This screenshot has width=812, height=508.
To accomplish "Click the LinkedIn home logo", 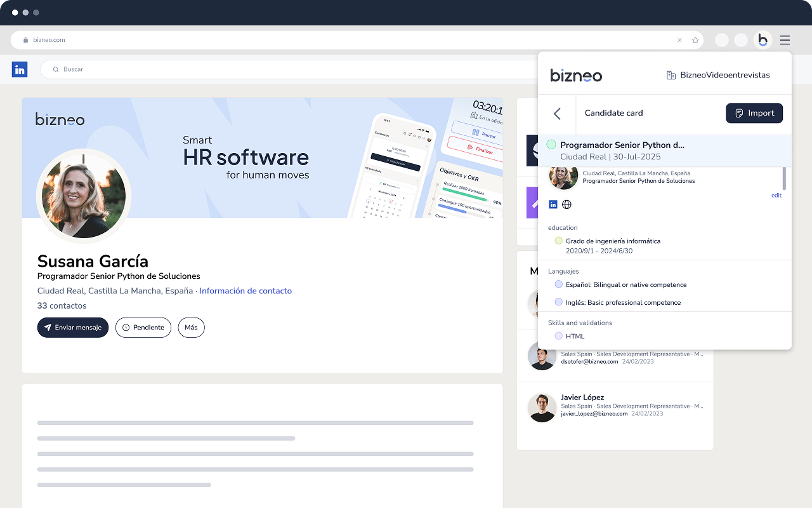I will [20, 69].
